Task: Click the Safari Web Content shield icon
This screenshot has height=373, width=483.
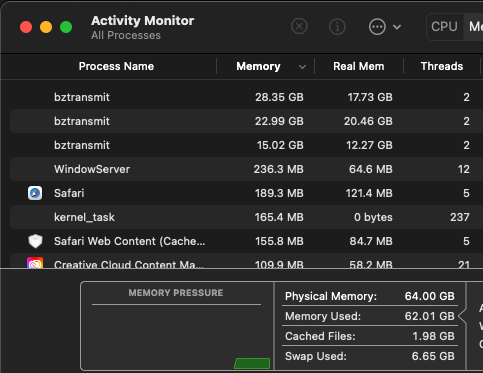Action: tap(35, 241)
